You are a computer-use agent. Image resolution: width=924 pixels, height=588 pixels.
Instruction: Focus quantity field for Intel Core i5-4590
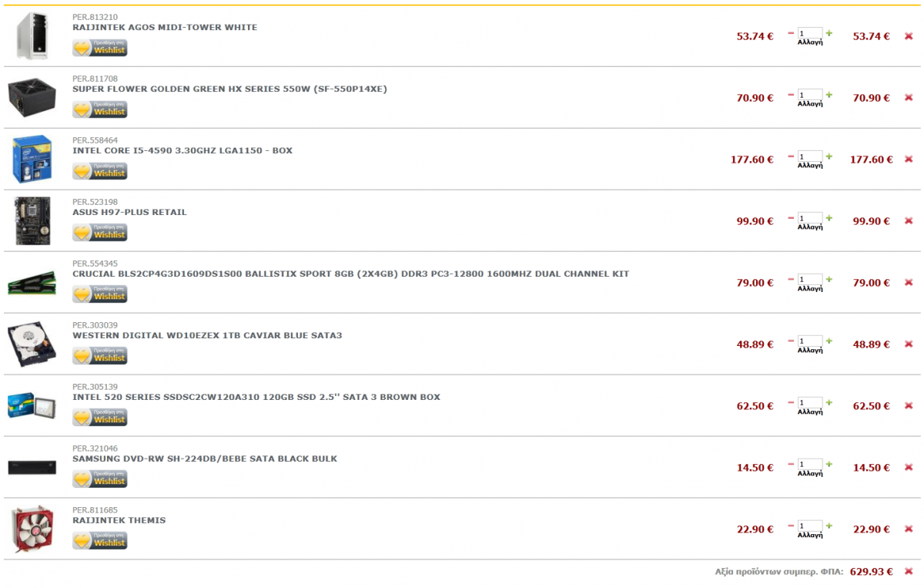(810, 156)
